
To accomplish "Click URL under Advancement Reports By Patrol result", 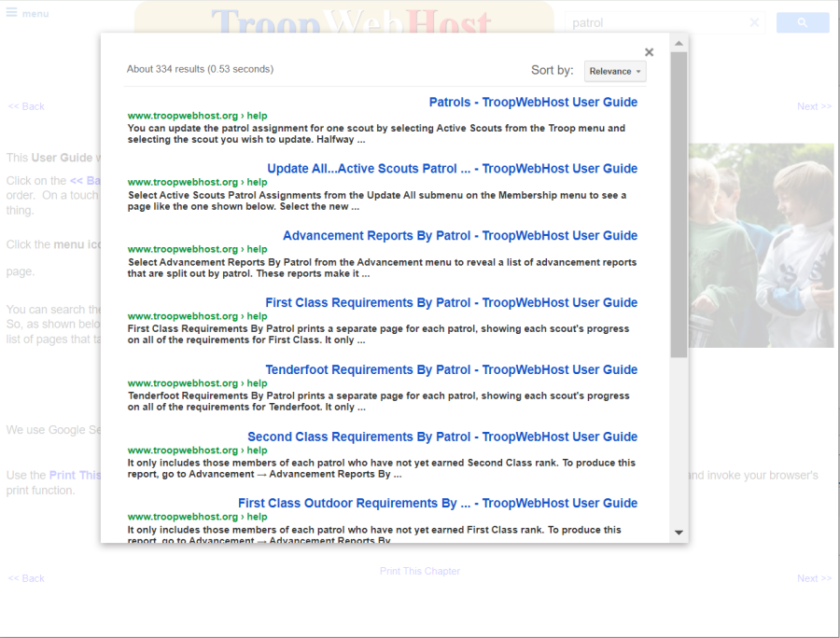I will coord(197,249).
